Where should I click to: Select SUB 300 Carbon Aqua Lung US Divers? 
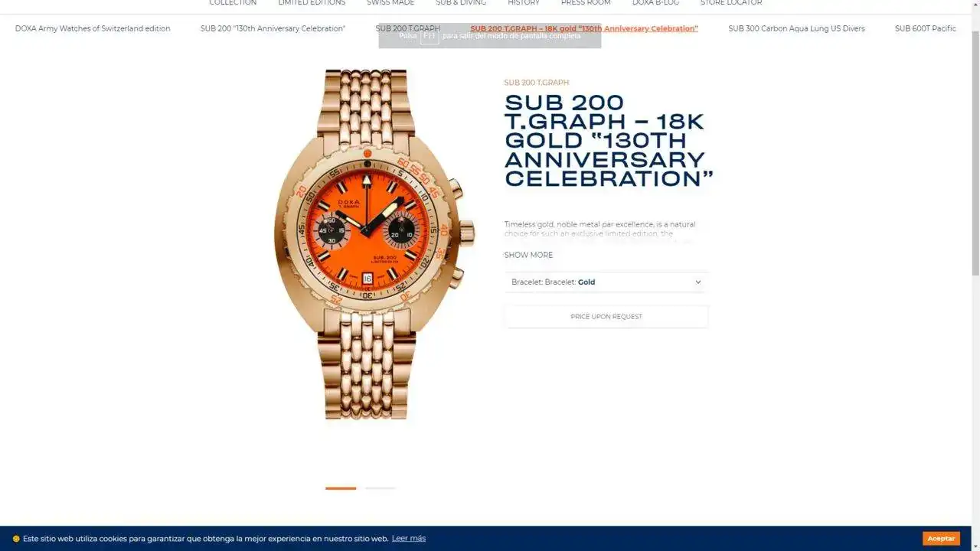point(796,28)
